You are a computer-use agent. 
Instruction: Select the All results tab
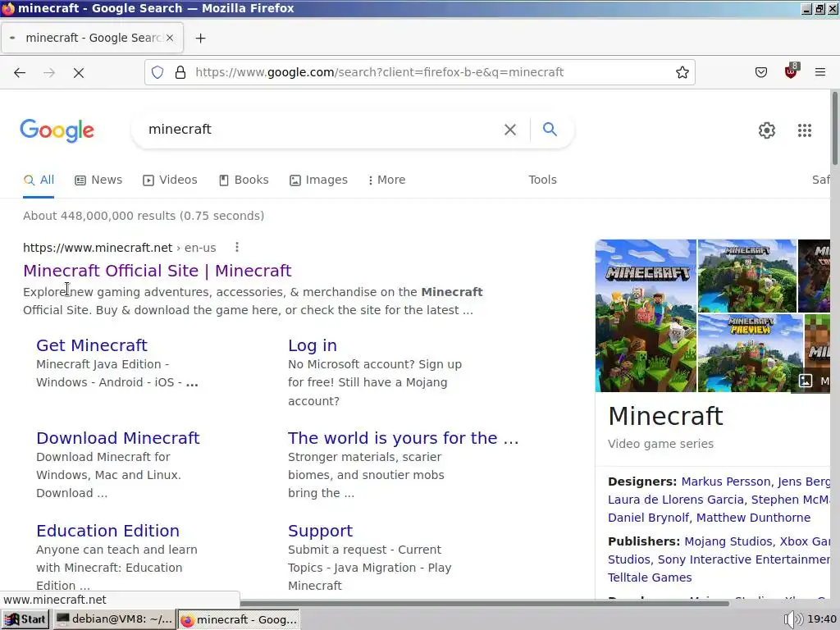coord(39,180)
